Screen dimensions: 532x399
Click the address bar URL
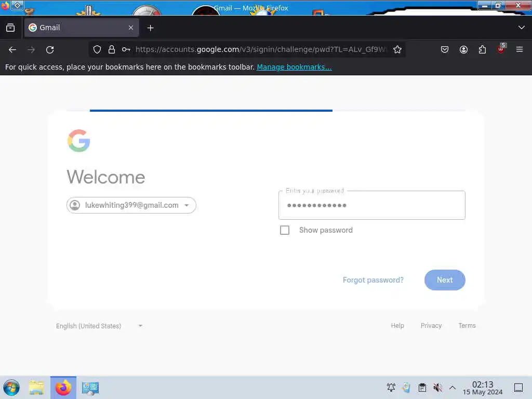click(261, 49)
